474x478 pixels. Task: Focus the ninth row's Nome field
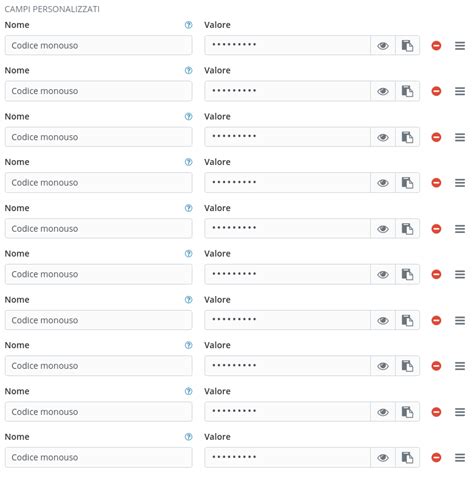pos(99,413)
